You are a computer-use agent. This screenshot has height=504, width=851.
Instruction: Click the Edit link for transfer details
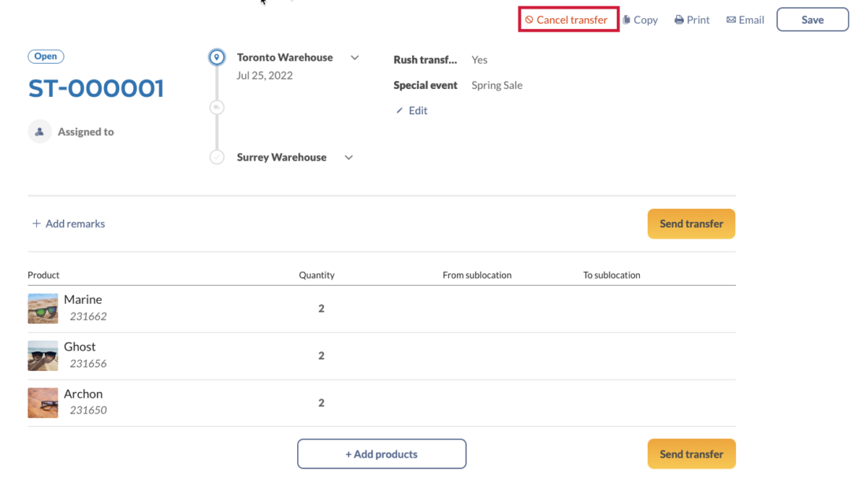[x=411, y=110]
